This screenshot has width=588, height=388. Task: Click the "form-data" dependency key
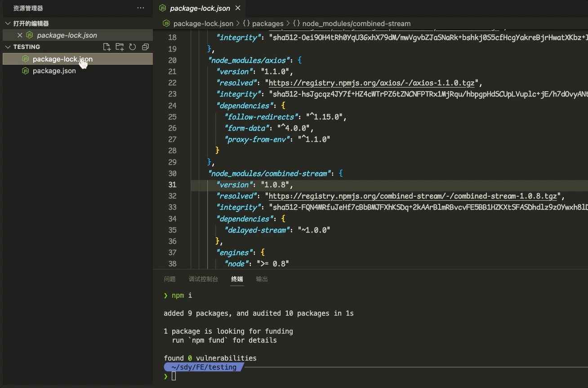coord(247,128)
